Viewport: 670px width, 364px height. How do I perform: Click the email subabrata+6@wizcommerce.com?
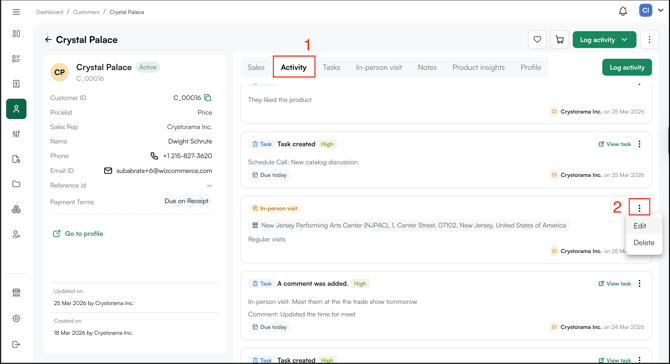tap(164, 171)
